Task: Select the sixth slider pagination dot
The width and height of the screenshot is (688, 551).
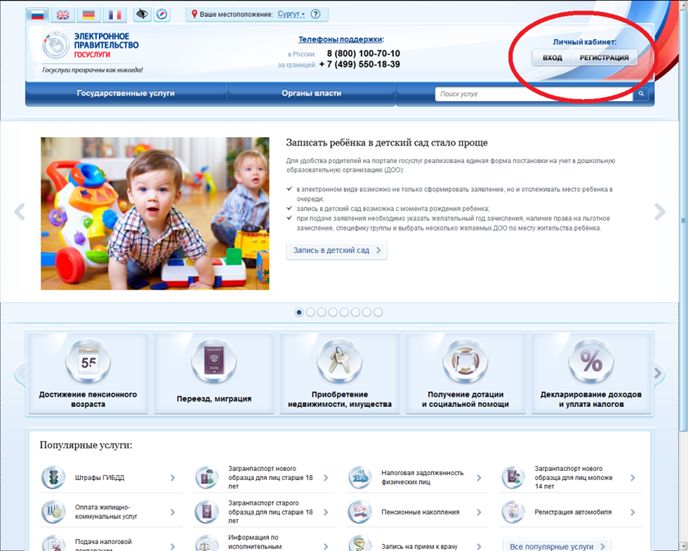Action: (x=355, y=312)
